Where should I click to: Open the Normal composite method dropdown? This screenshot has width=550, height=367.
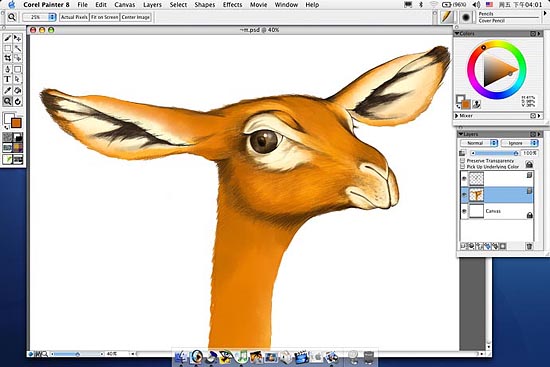point(479,143)
